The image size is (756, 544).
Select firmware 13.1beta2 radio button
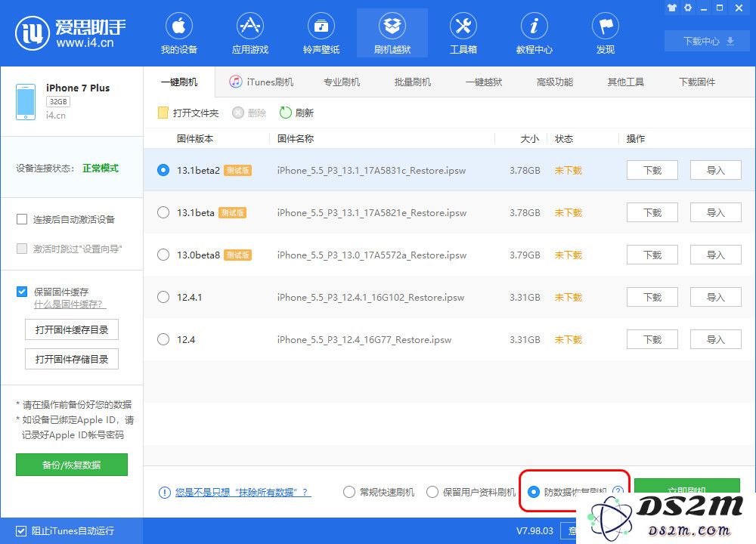pyautogui.click(x=163, y=170)
